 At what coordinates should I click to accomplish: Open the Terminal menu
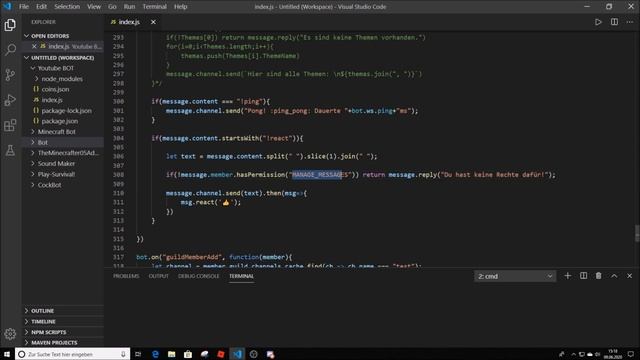click(x=155, y=7)
